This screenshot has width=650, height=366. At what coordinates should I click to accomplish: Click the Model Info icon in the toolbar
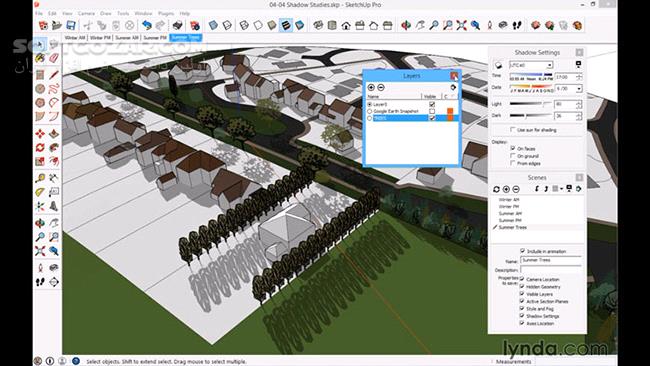click(x=194, y=25)
